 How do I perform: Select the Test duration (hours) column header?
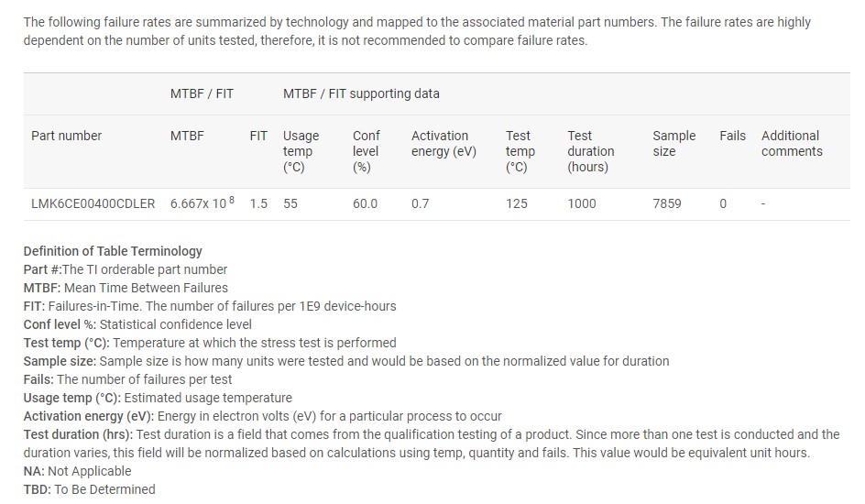click(x=590, y=151)
